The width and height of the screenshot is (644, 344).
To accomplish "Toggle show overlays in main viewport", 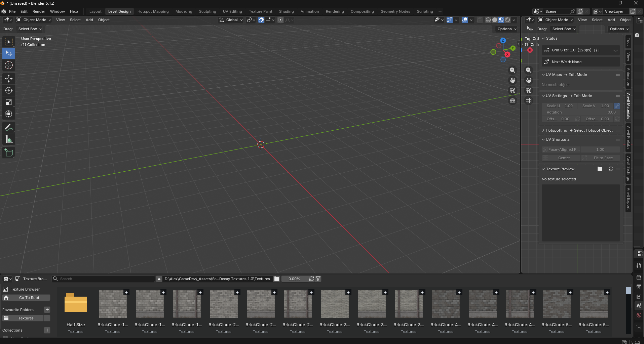I will [465, 20].
